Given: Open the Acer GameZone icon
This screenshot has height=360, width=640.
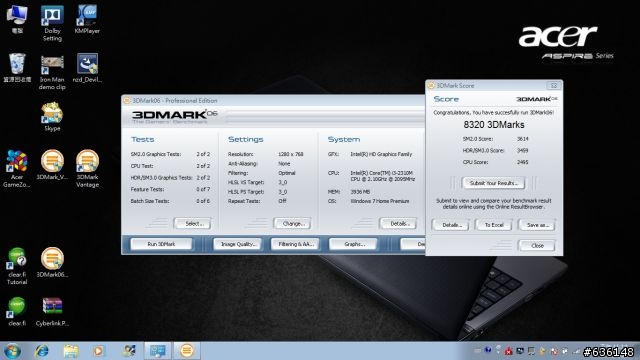Looking at the screenshot, I should [x=17, y=169].
